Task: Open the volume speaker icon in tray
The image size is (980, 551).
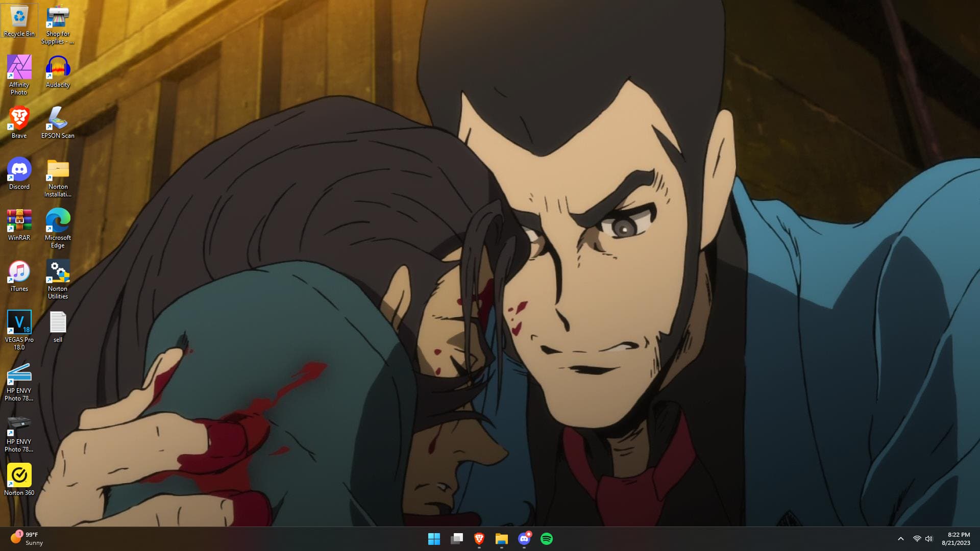Action: [x=929, y=539]
